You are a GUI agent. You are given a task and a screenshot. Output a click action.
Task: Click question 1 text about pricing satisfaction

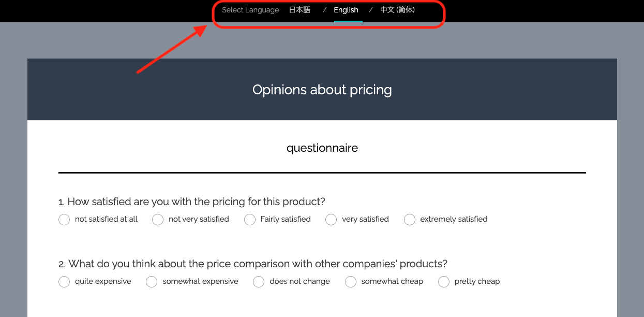[191, 201]
